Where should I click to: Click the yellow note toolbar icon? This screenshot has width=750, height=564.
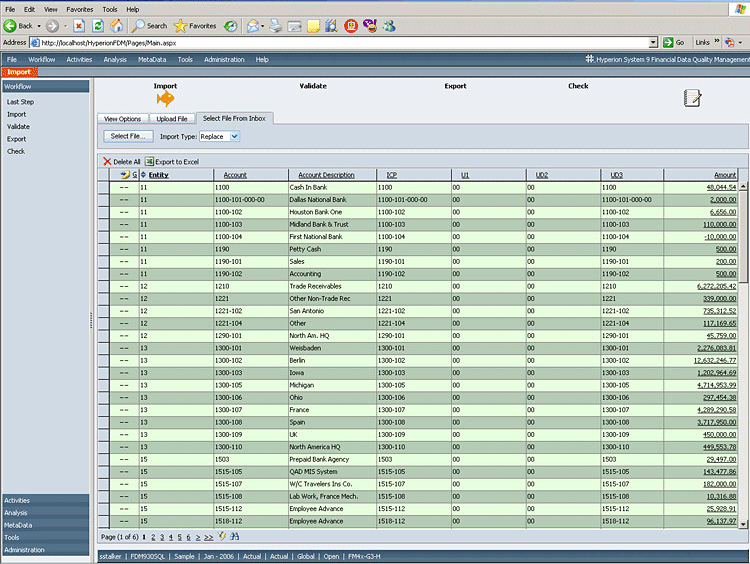click(313, 26)
